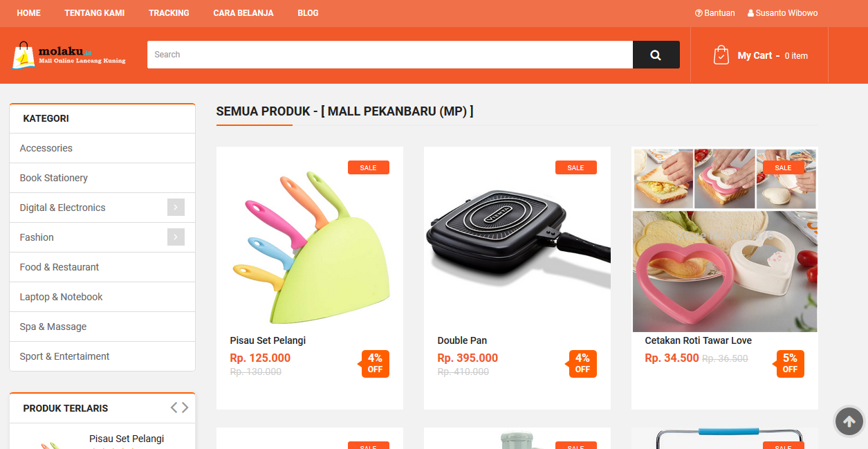This screenshot has width=868, height=449.
Task: Open the shopping bag cart icon
Action: point(721,55)
